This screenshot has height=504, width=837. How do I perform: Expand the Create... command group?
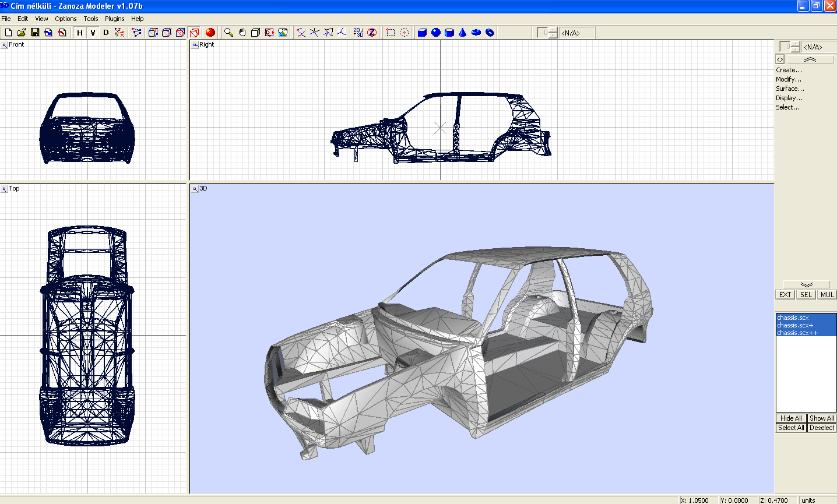coord(789,70)
